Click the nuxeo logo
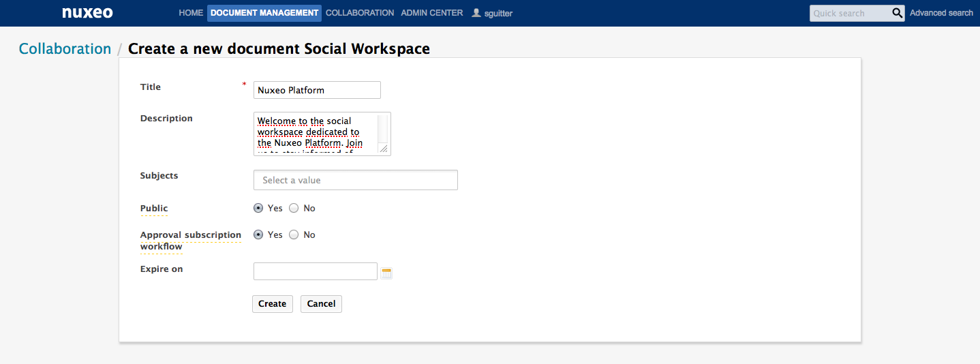This screenshot has height=364, width=980. pos(87,13)
